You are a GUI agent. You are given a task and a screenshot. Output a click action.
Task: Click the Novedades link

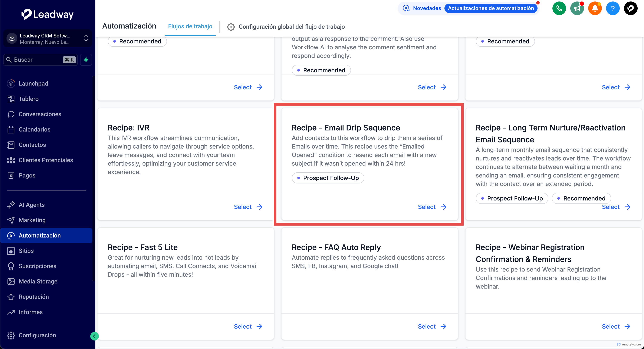click(x=427, y=8)
